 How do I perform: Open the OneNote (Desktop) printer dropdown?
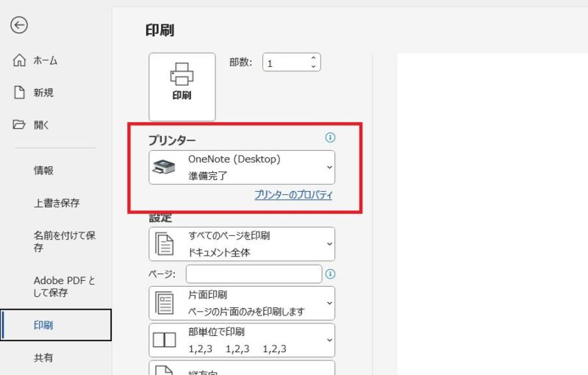pos(242,168)
